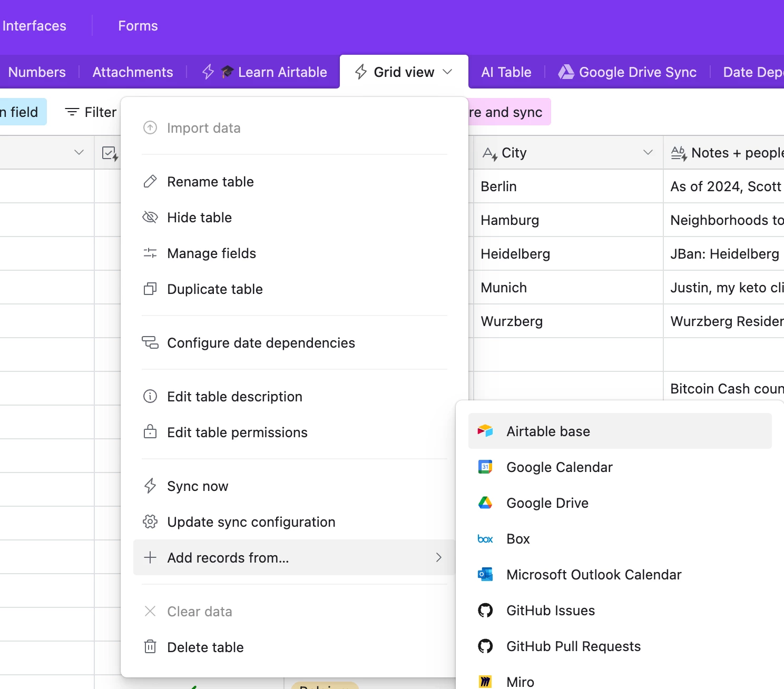The height and width of the screenshot is (689, 784).
Task: Click the plus icon beside Add records from
Action: [x=150, y=557]
